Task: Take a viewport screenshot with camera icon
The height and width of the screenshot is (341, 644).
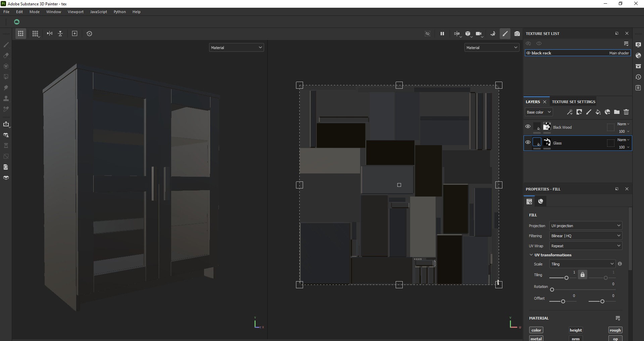Action: tap(517, 34)
